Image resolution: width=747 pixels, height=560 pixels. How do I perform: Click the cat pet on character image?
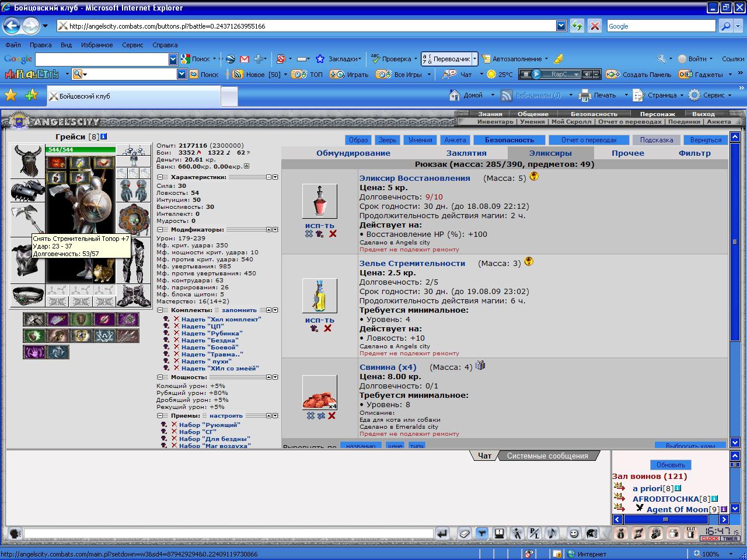[104, 272]
